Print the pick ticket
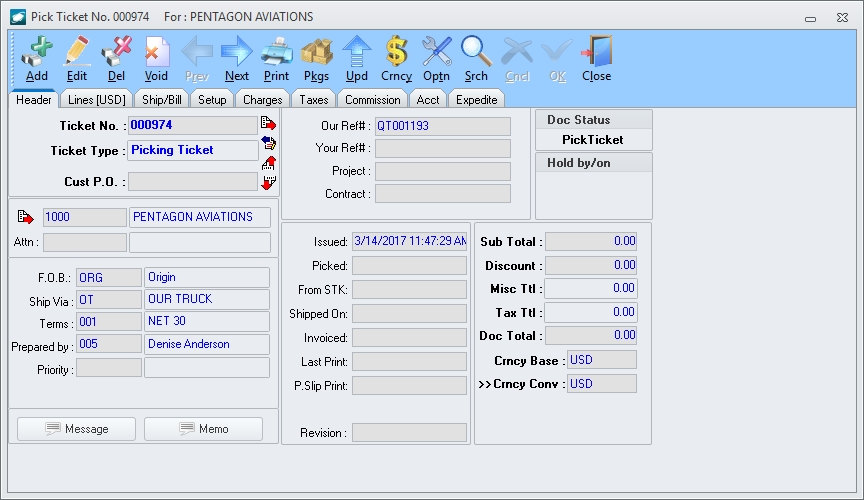This screenshot has height=500, width=864. coord(277,58)
